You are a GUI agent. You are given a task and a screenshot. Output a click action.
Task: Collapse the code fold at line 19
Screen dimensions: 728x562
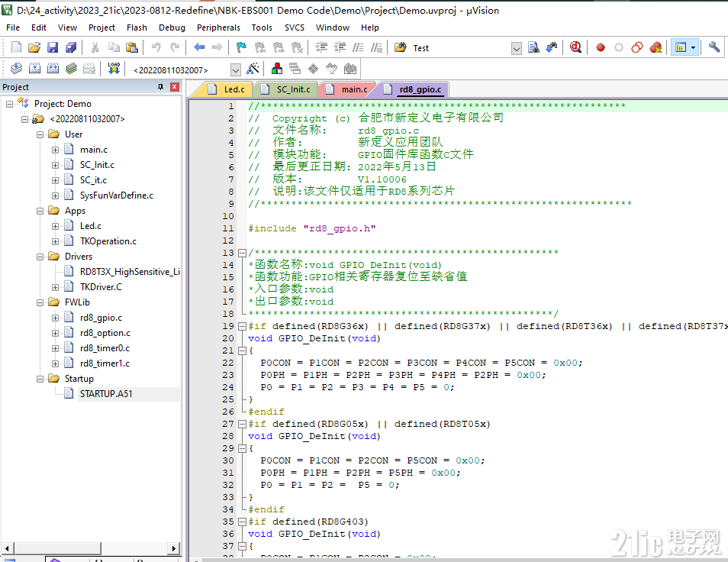(x=242, y=327)
